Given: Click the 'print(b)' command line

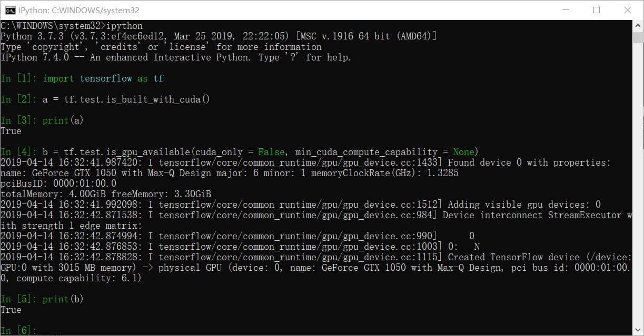Looking at the screenshot, I should click(x=43, y=299).
